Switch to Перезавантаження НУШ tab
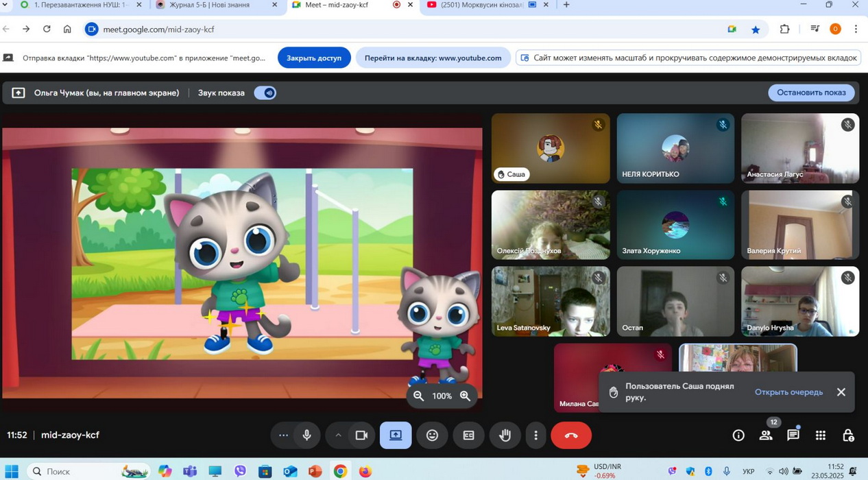This screenshot has height=480, width=868. 81,5
